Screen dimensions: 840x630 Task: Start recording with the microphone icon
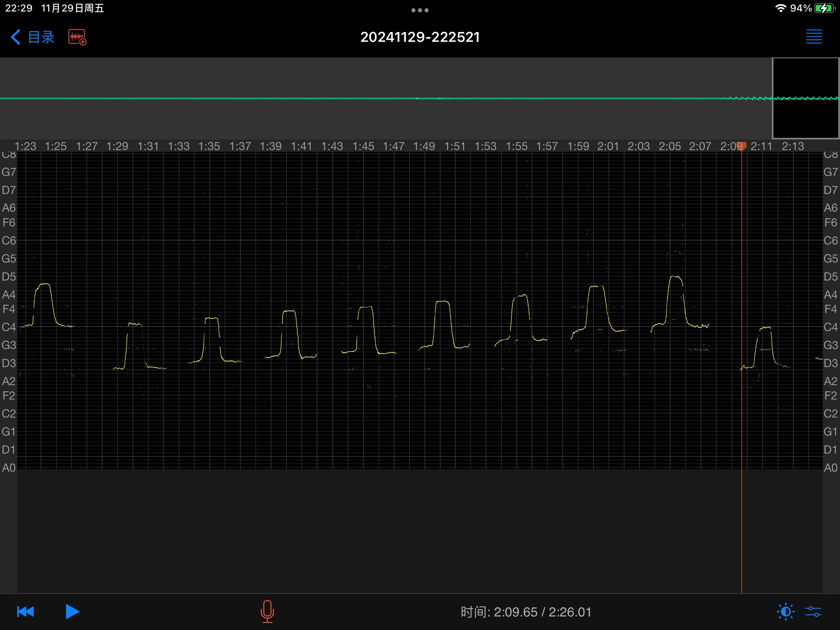click(x=267, y=612)
